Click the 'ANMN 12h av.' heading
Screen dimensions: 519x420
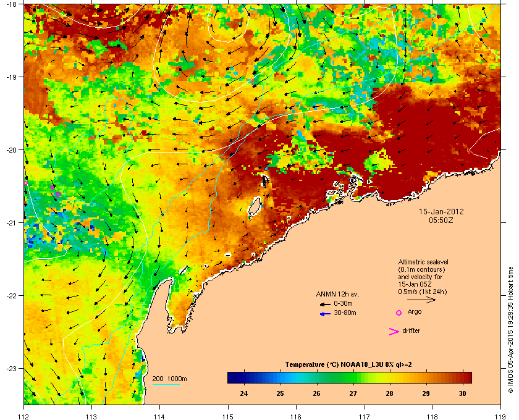(337, 294)
